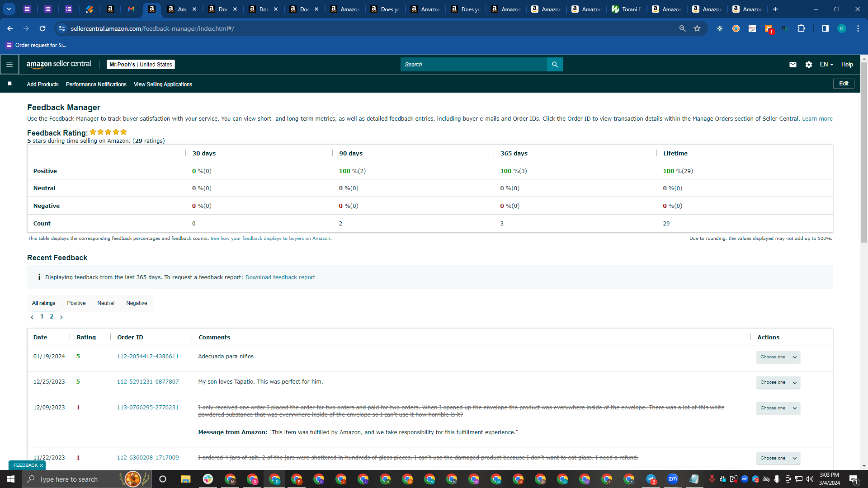
Task: Expand Choose one for the 11/22/2023 feedback
Action: 778,458
